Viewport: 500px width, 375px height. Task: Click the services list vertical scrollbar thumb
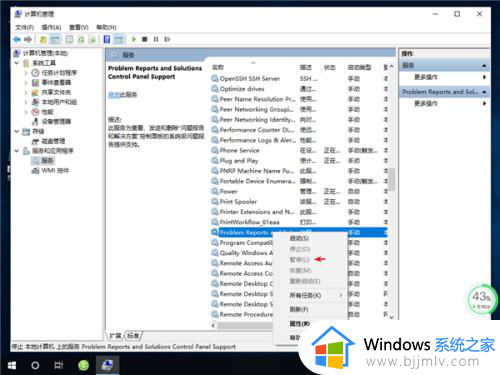392,179
